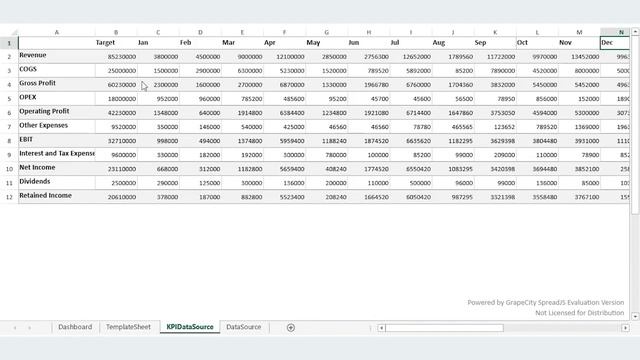Select the OPEX row label
This screenshot has width=640, height=360.
[x=57, y=98]
